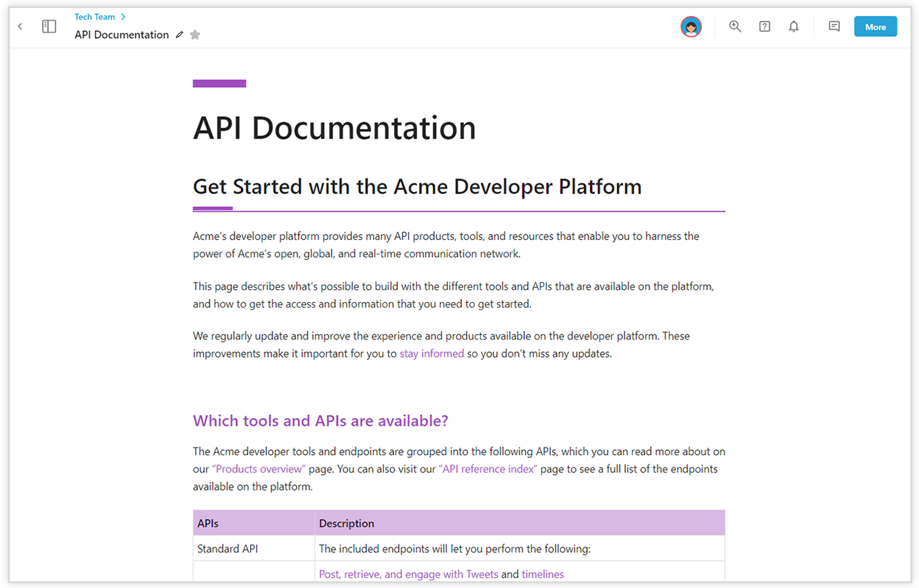
Task: Select the Standard API table cell
Action: coord(254,549)
